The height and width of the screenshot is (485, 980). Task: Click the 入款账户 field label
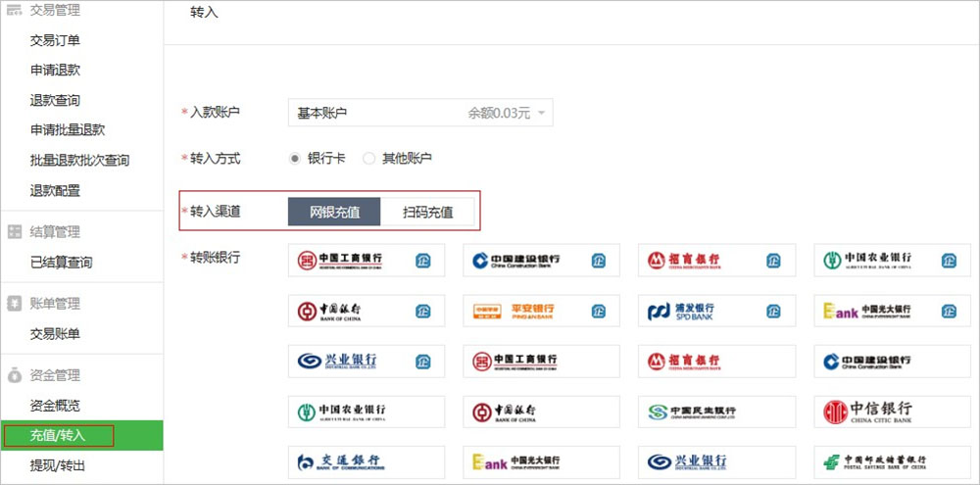215,112
